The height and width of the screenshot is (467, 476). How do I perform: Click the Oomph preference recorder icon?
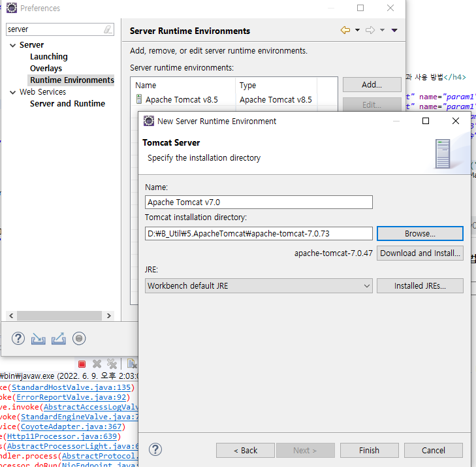click(x=79, y=338)
